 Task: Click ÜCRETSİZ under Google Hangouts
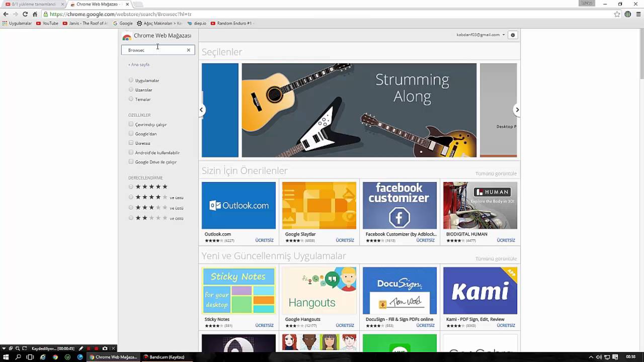(x=345, y=325)
